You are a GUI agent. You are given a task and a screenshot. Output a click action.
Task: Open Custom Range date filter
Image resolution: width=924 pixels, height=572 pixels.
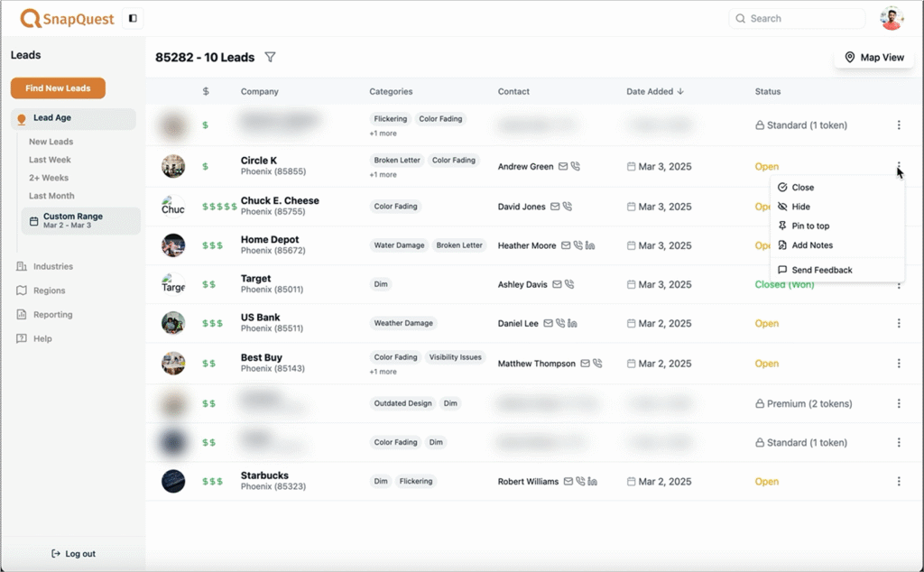[80, 220]
